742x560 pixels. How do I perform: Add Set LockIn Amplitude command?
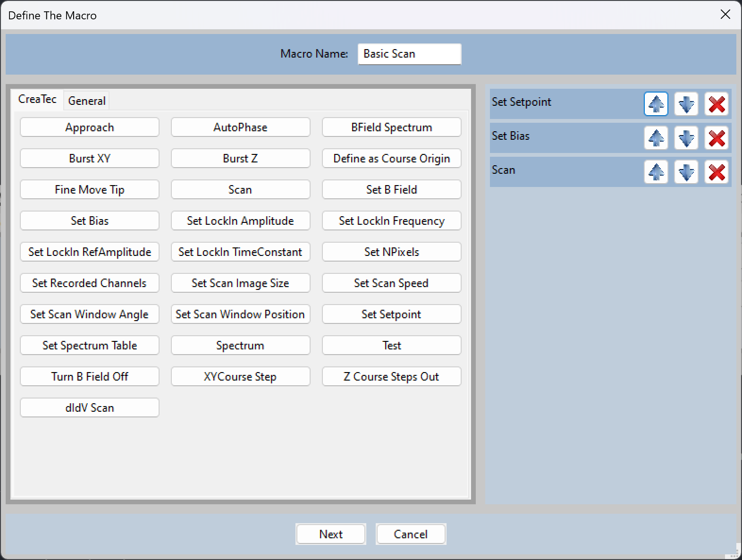240,221
